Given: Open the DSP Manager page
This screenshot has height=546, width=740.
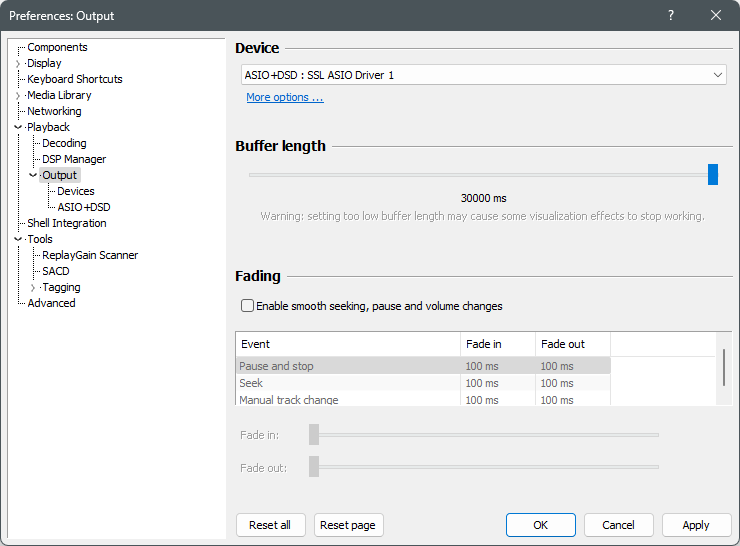Looking at the screenshot, I should (74, 160).
